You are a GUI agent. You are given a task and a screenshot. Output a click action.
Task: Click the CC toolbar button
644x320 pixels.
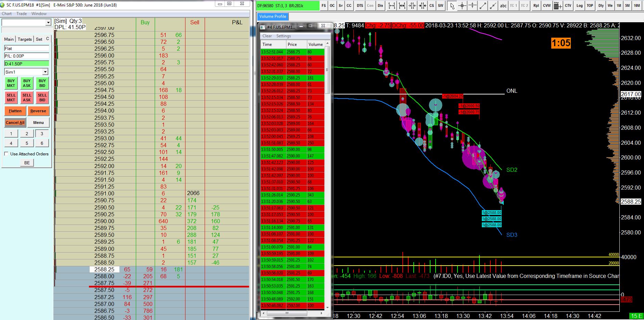(349, 5)
